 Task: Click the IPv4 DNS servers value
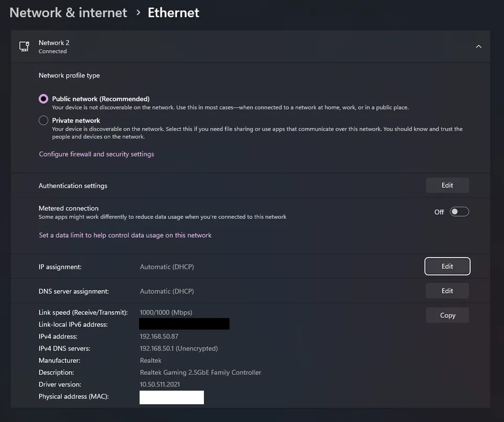click(x=178, y=348)
